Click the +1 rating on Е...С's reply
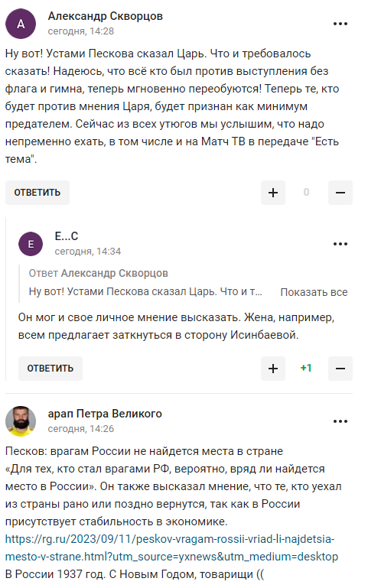Image resolution: width=368 pixels, height=588 pixels. click(x=306, y=369)
